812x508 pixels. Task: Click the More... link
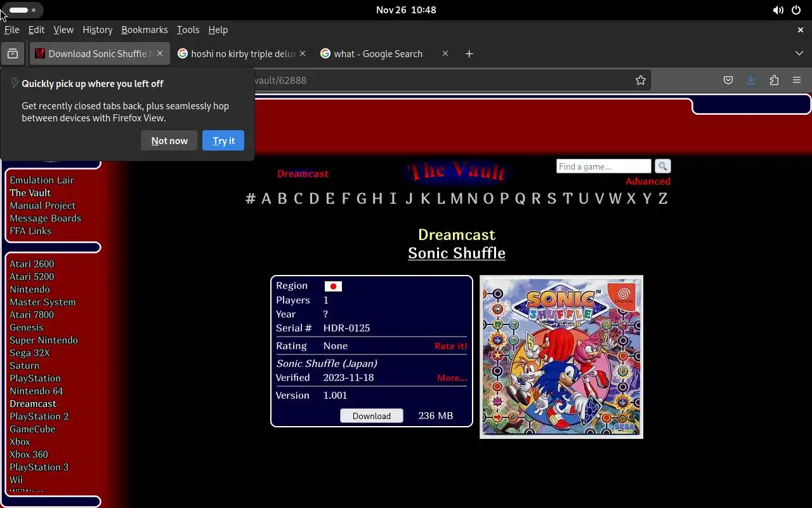(452, 378)
